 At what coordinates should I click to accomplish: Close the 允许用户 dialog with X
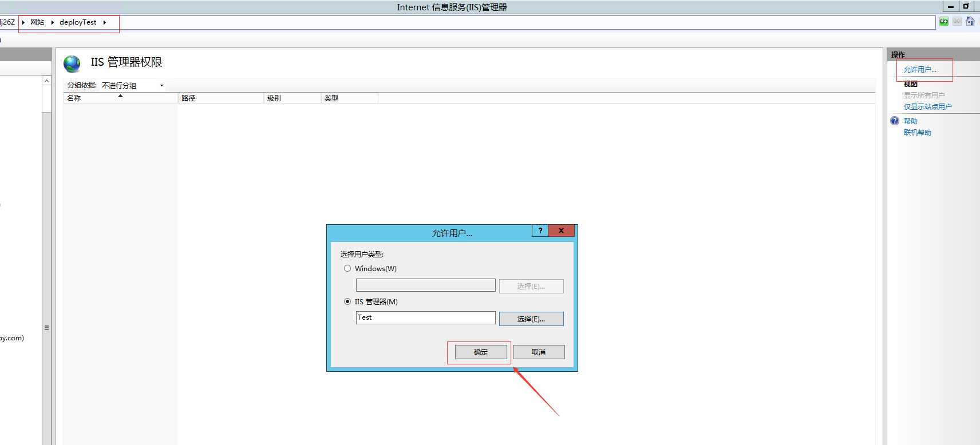pyautogui.click(x=561, y=231)
